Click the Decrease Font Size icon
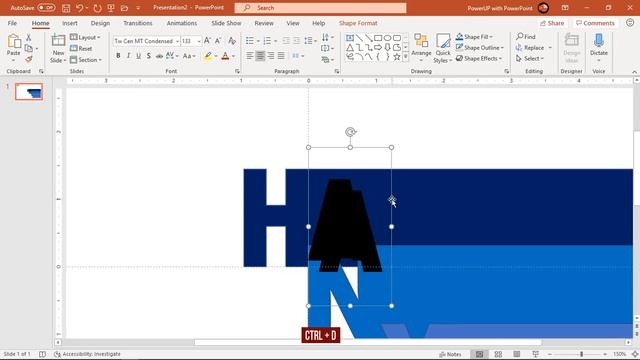640x360 pixels. coord(218,41)
